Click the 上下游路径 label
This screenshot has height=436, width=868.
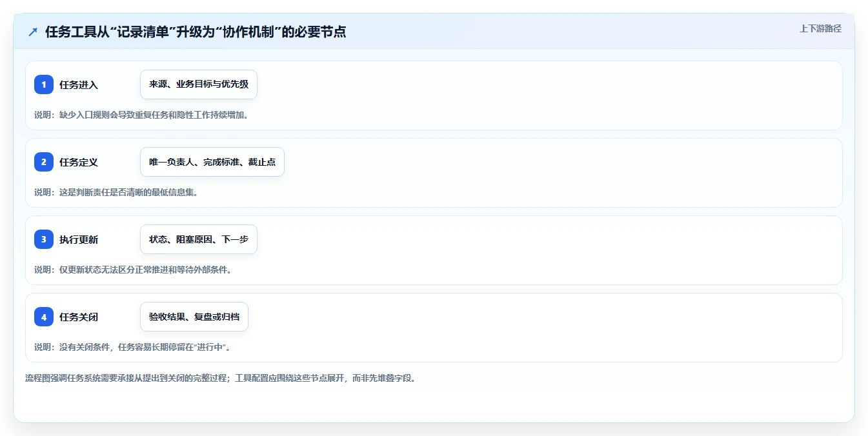pyautogui.click(x=820, y=28)
